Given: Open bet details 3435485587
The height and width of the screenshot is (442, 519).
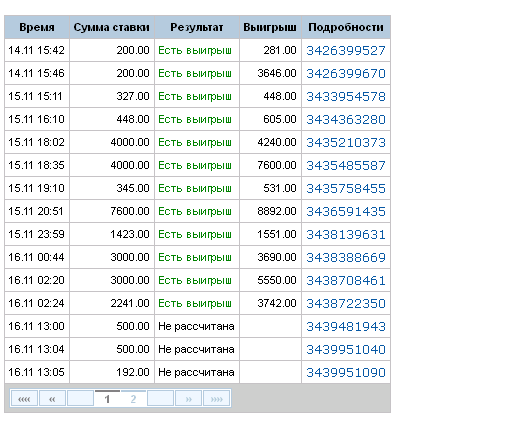Looking at the screenshot, I should [346, 166].
